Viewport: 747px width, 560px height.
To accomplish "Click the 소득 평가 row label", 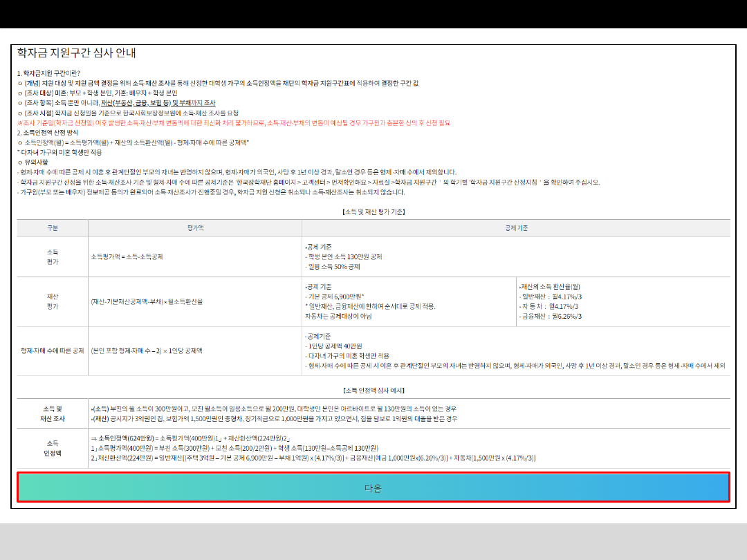I will tap(53, 256).
